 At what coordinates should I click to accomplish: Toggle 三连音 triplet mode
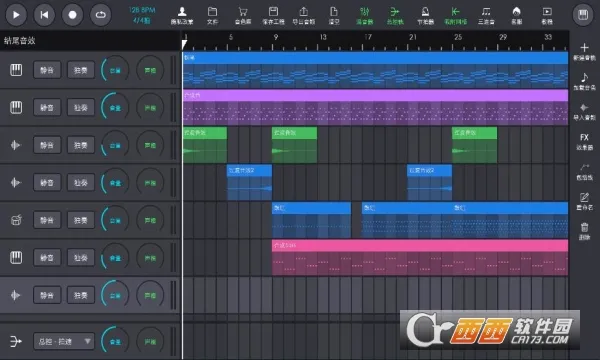tap(486, 16)
